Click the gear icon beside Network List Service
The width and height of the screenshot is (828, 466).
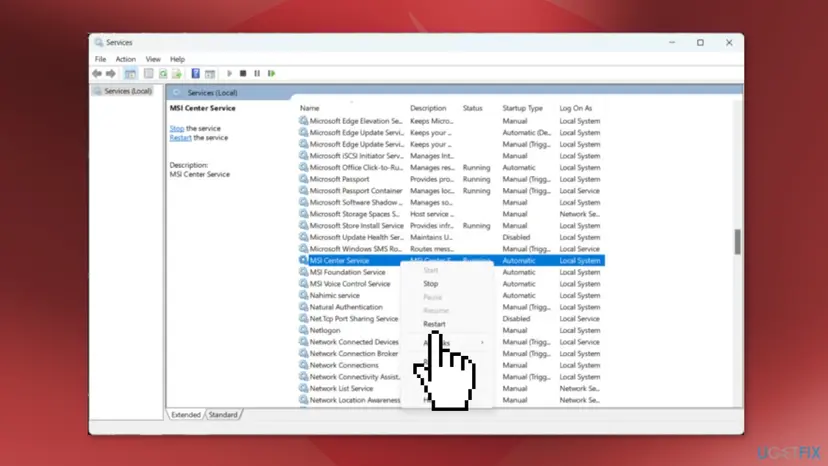point(303,388)
